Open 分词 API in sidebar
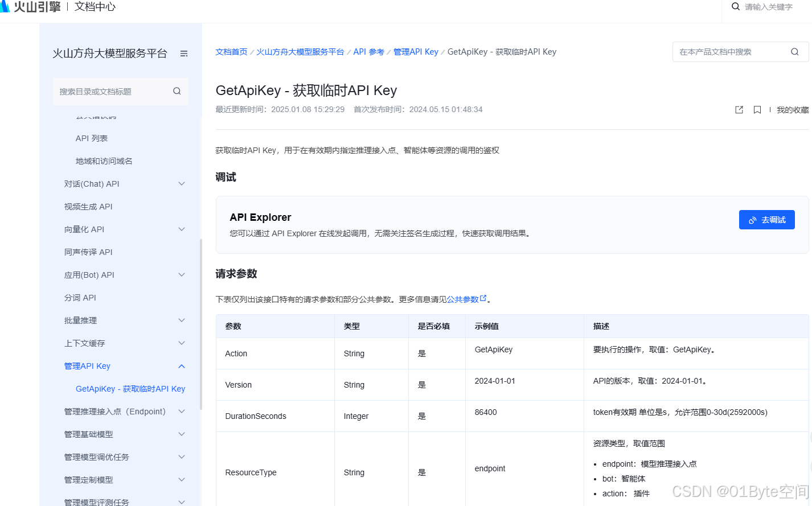 tap(80, 298)
